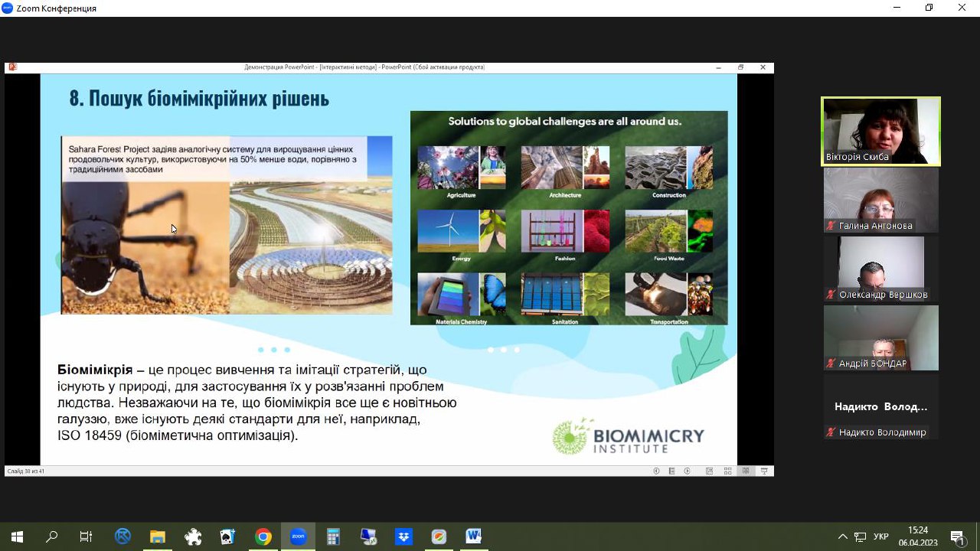Go to previous slide in PowerPoint status bar
The height and width of the screenshot is (551, 980).
point(657,471)
